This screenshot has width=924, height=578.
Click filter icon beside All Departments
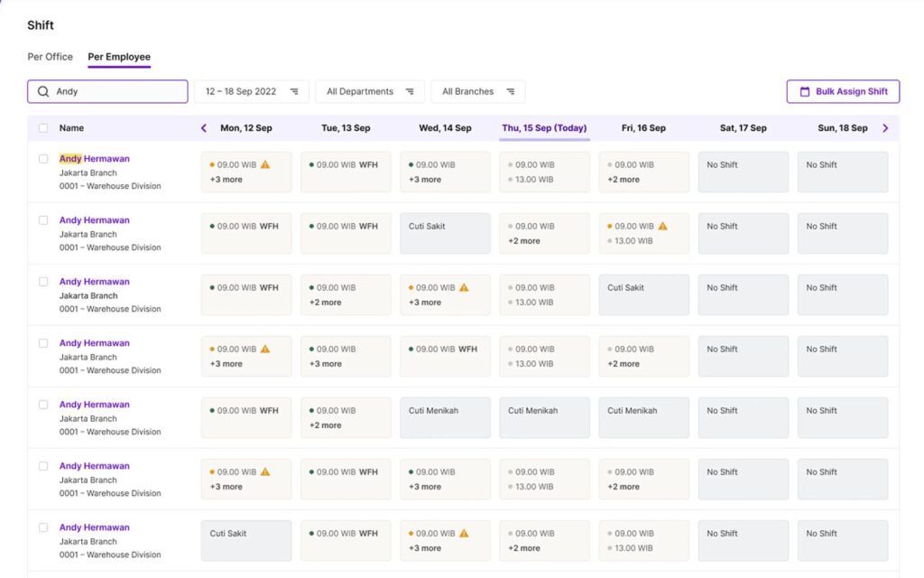pyautogui.click(x=410, y=92)
